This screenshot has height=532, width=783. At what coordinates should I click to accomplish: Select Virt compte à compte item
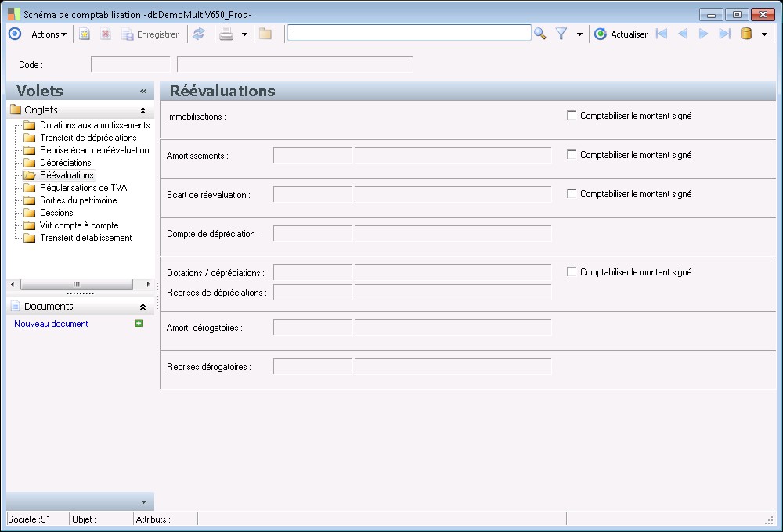coord(79,225)
